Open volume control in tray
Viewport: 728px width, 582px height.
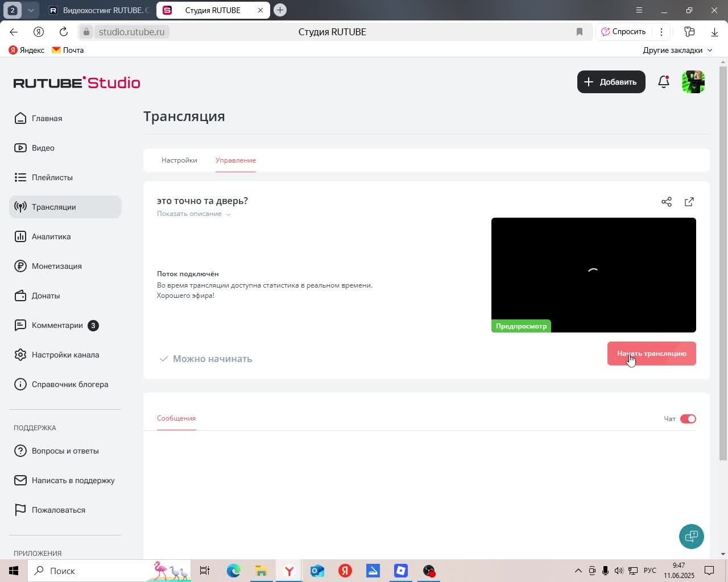tap(618, 571)
